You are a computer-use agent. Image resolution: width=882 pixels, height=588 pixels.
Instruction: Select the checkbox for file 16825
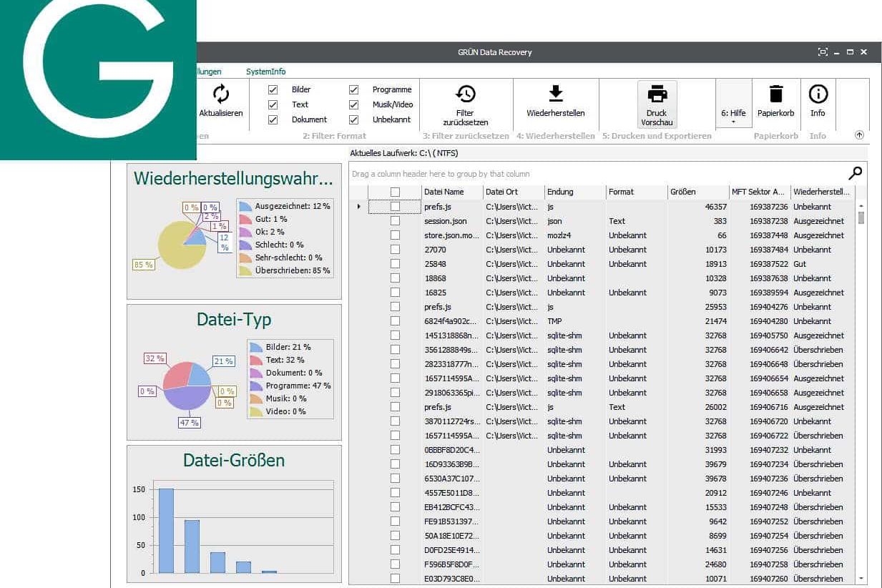[395, 293]
